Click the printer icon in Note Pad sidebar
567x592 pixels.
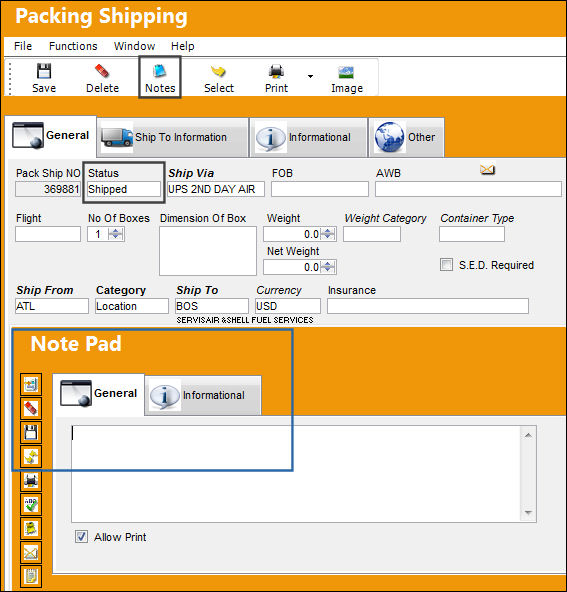[31, 480]
